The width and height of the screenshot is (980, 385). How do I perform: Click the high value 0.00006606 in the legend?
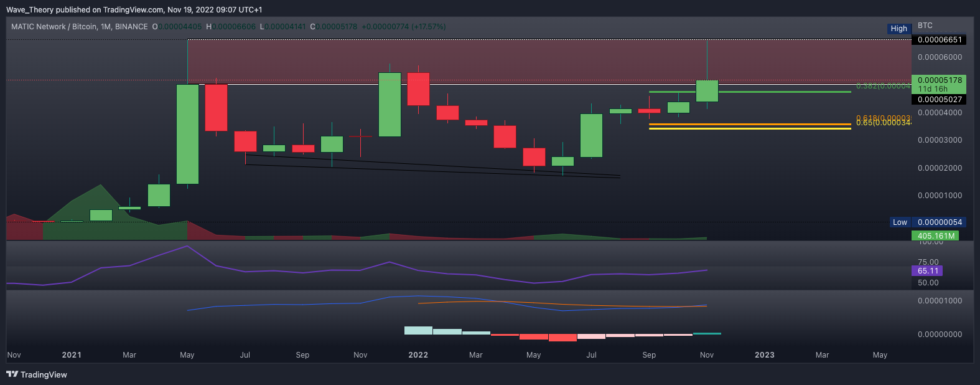(x=234, y=27)
